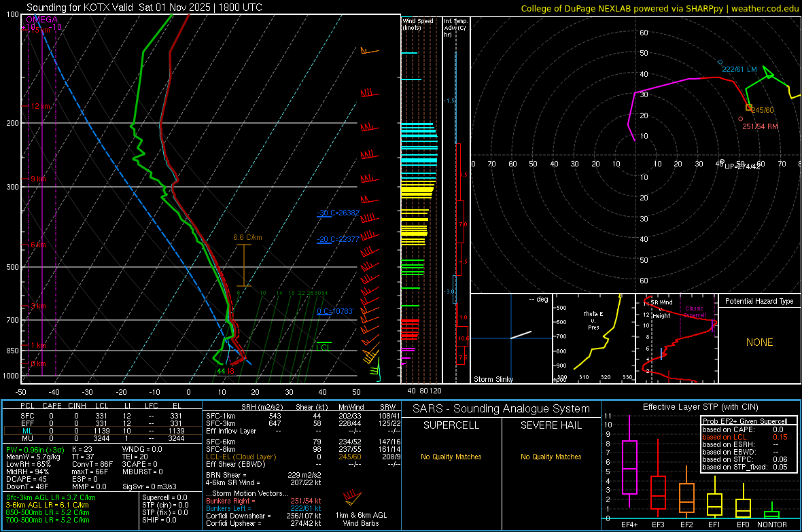Image resolution: width=802 pixels, height=532 pixels.
Task: Click the '-20 C=22377' height label
Action: [338, 239]
